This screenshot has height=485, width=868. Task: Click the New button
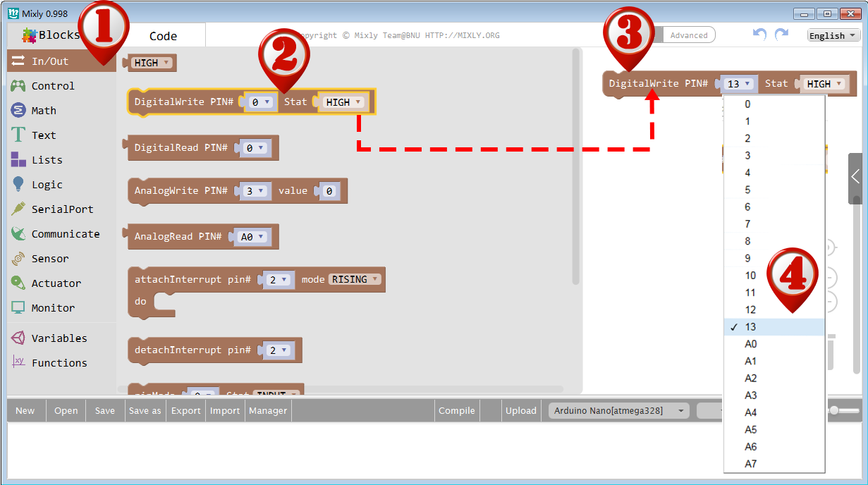tap(25, 411)
